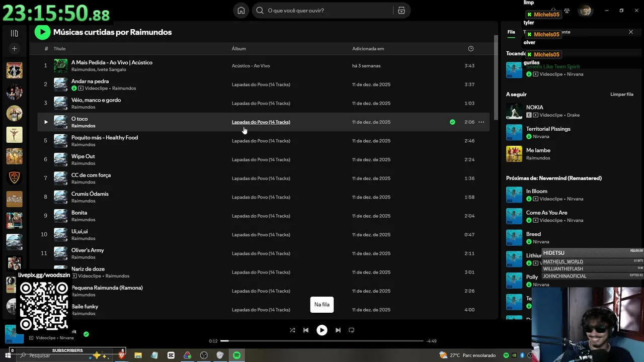Select NOKIA by Drake in queue
The height and width of the screenshot is (362, 644).
pyautogui.click(x=570, y=111)
